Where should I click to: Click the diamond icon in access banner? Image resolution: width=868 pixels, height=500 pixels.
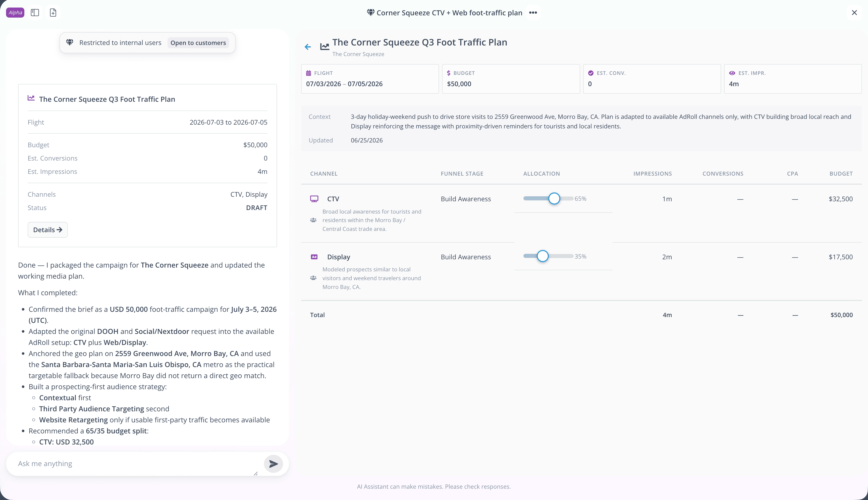point(70,42)
